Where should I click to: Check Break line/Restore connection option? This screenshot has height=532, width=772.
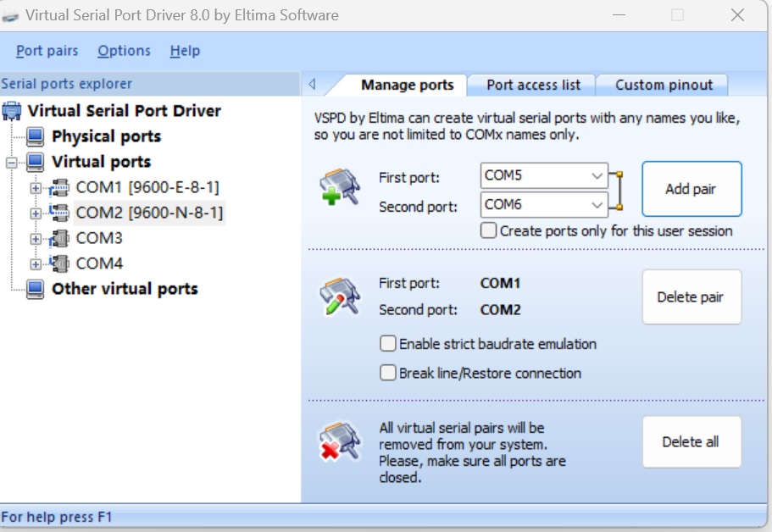[388, 373]
